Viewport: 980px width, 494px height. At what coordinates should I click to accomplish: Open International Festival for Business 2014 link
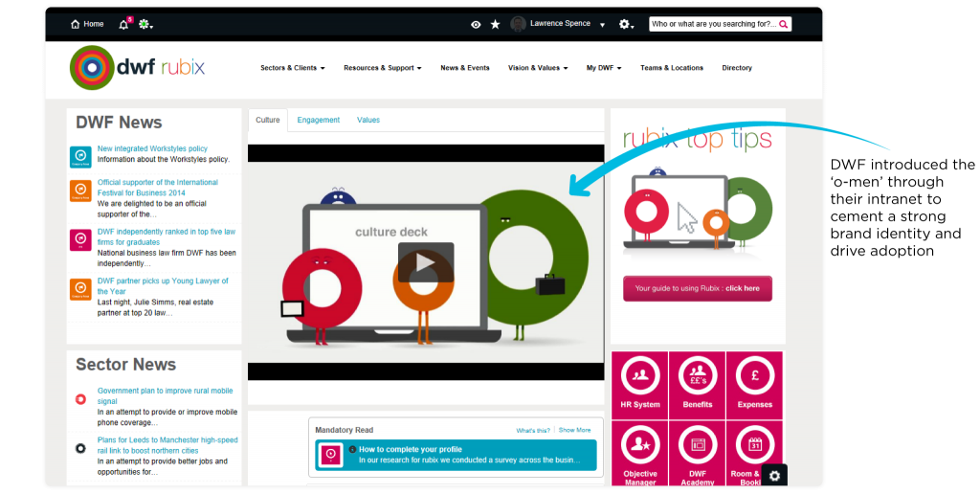coord(158,188)
